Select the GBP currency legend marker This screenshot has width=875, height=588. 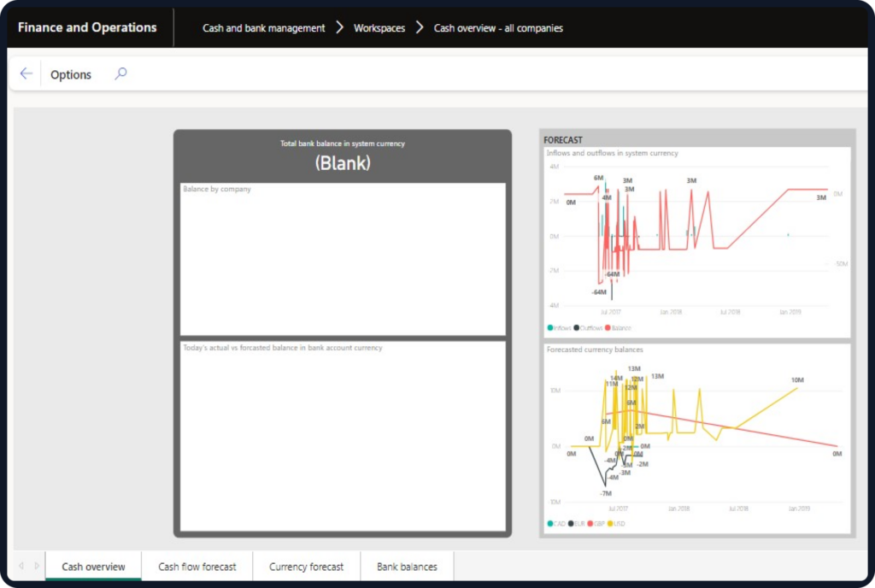click(590, 523)
